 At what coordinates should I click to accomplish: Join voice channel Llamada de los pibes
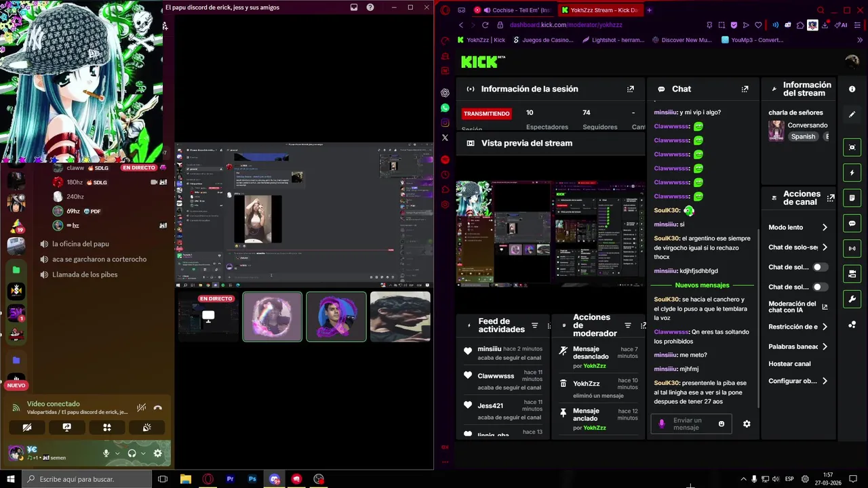85,274
